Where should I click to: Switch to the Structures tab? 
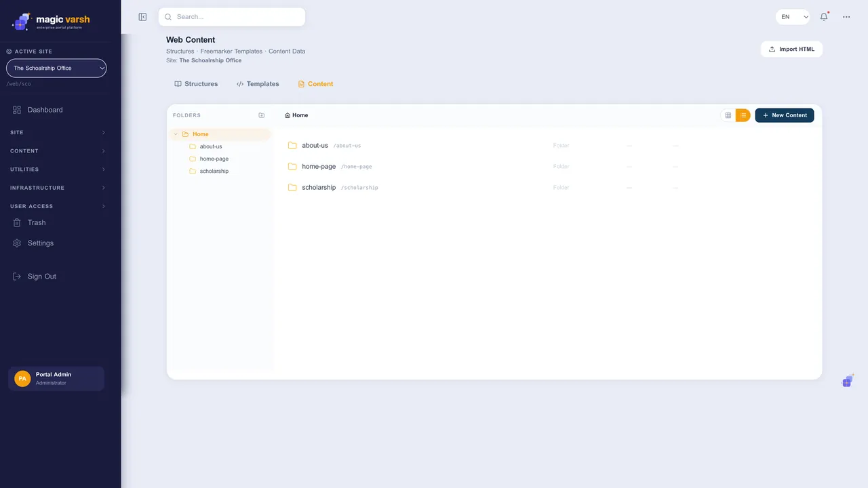pyautogui.click(x=196, y=84)
